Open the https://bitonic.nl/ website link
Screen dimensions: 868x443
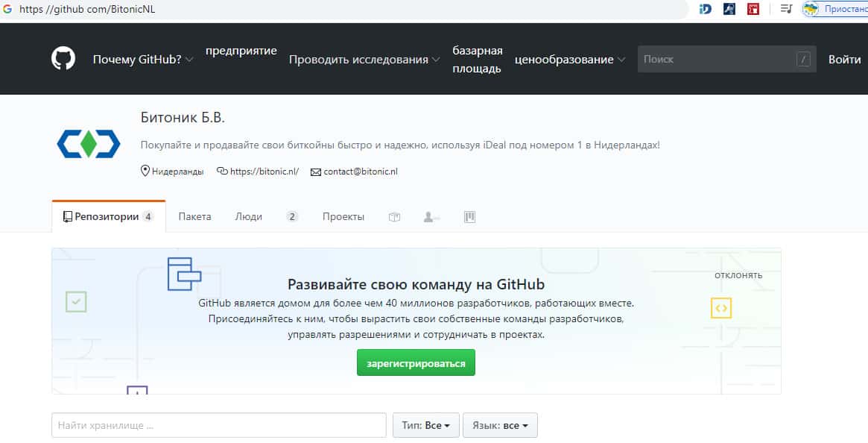(x=264, y=172)
